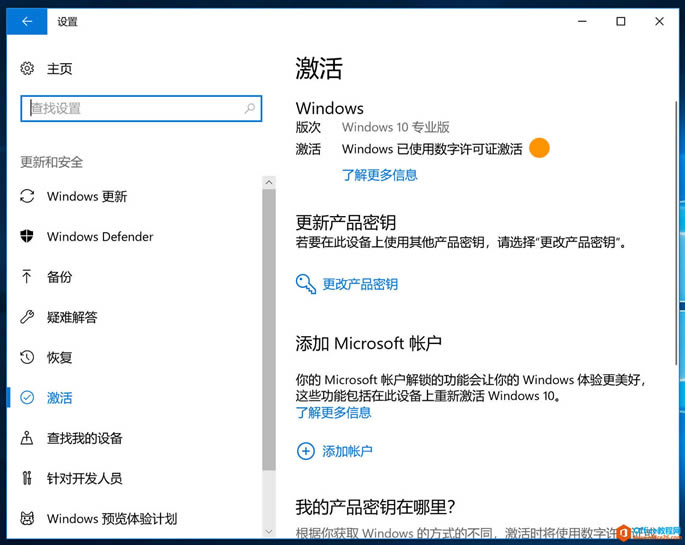Click the Windows 更新 refresh icon
Image resolution: width=685 pixels, height=545 pixels.
pos(27,196)
